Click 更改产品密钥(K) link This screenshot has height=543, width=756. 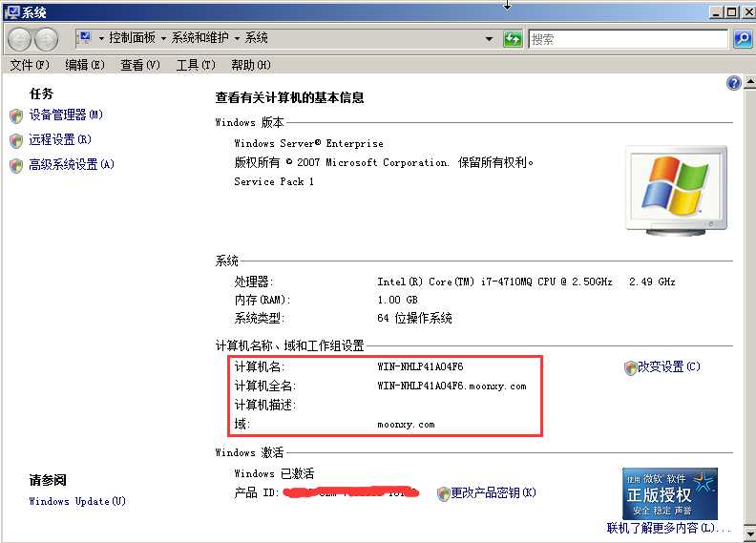[x=493, y=492]
